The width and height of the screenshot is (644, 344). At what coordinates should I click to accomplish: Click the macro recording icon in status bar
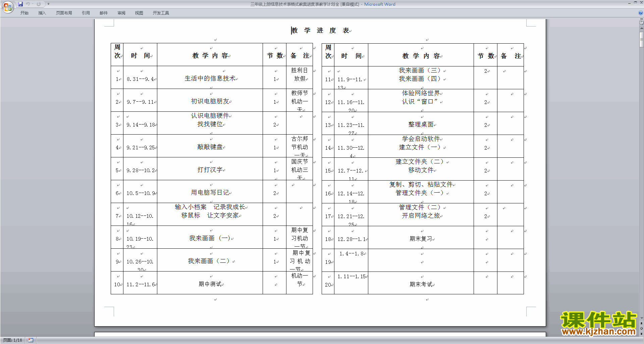tap(31, 340)
